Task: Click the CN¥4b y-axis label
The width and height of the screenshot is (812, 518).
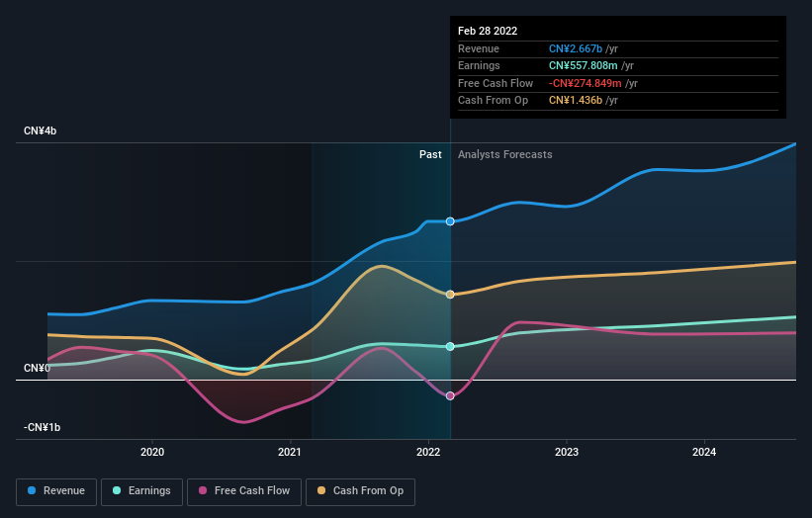Action: tap(40, 130)
